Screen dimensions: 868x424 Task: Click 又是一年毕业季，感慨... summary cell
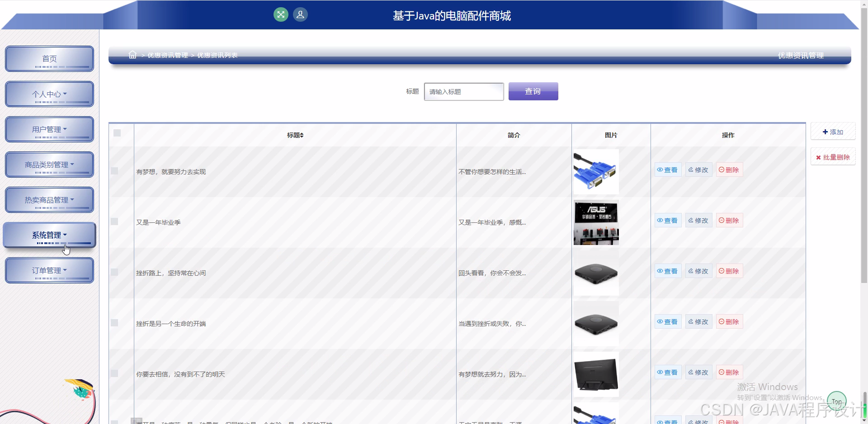point(492,222)
